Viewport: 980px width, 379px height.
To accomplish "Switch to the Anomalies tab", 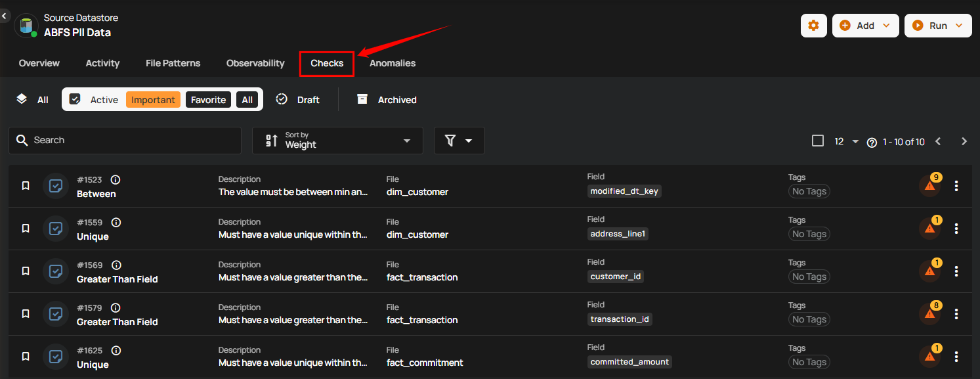I will 392,63.
